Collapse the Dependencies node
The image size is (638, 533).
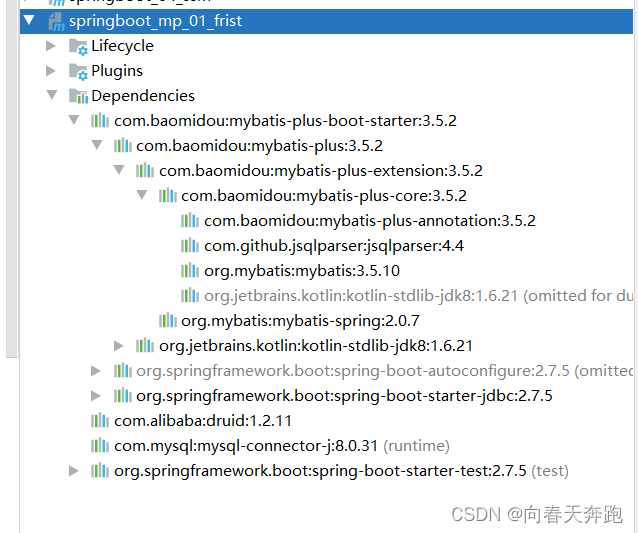click(x=52, y=95)
